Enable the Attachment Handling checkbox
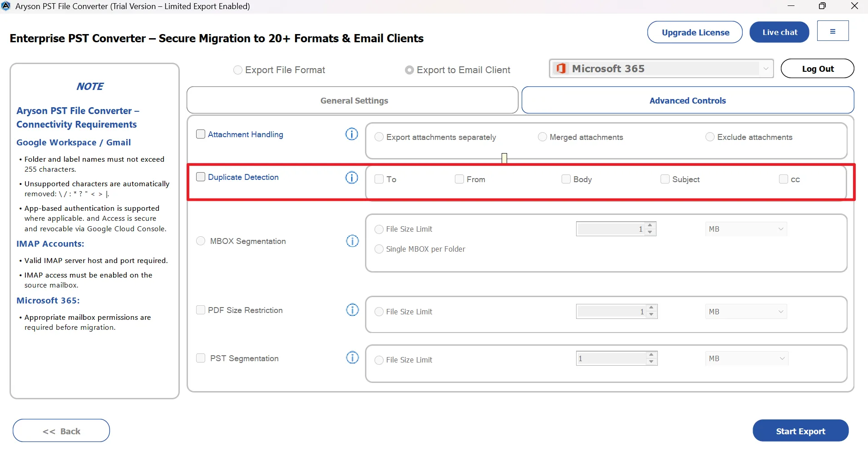This screenshot has height=452, width=868. pyautogui.click(x=201, y=134)
